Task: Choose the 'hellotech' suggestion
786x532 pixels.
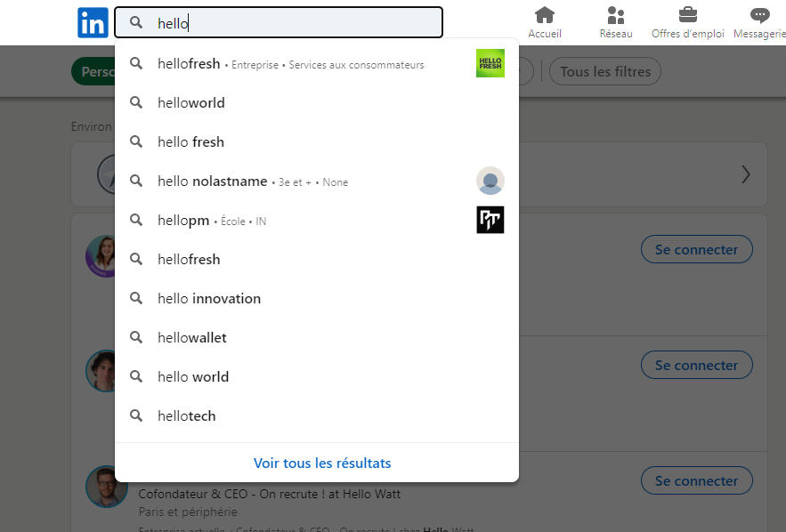Action: pos(186,415)
